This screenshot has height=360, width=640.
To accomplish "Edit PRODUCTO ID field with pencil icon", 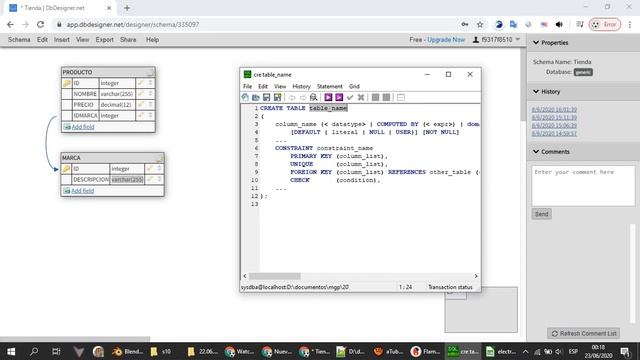I will (141, 83).
